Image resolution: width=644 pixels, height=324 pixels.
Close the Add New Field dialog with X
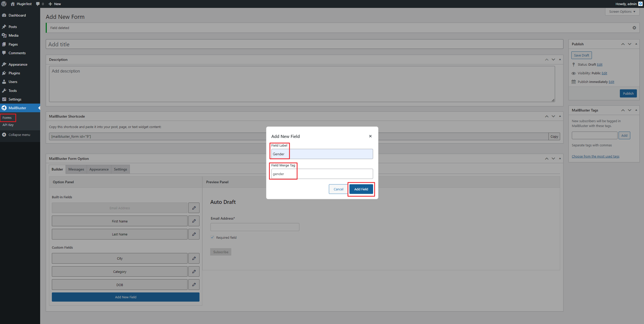(370, 136)
